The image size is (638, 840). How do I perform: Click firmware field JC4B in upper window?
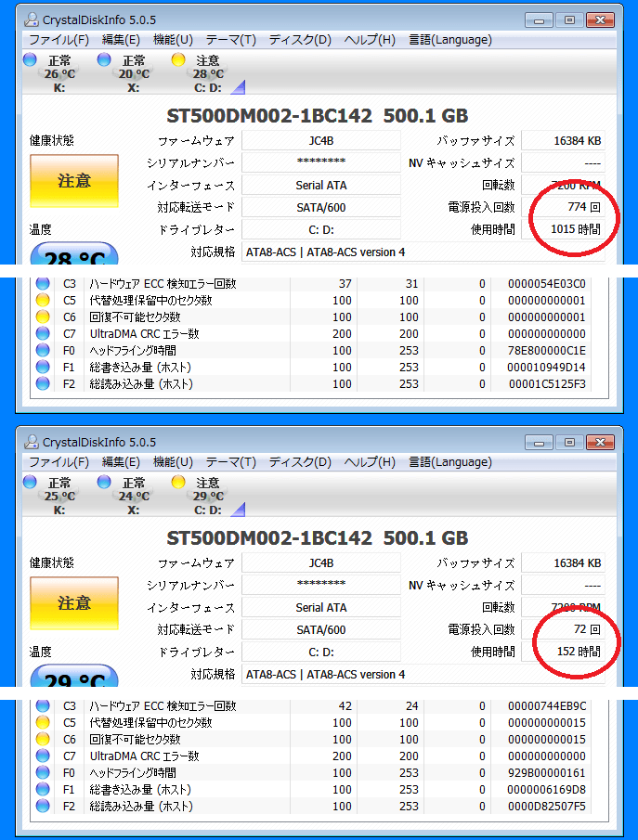click(321, 141)
